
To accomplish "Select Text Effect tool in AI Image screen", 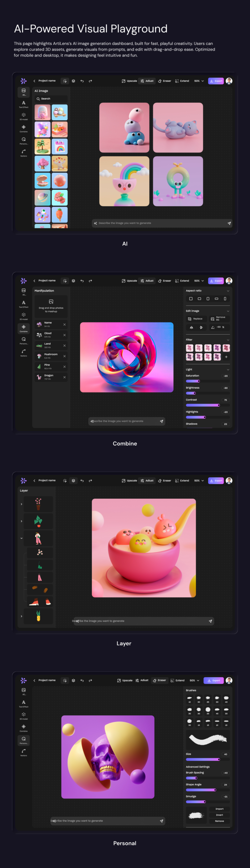I will [23, 103].
